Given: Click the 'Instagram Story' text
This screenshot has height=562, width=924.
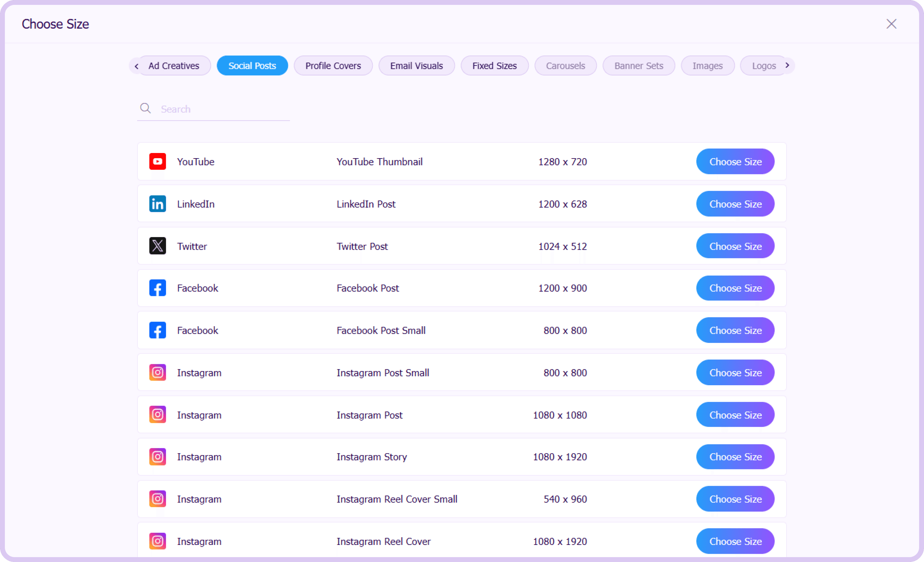Looking at the screenshot, I should tap(371, 457).
